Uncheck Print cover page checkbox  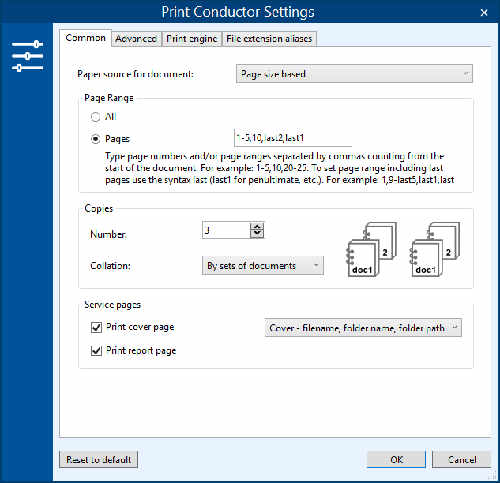click(x=96, y=327)
